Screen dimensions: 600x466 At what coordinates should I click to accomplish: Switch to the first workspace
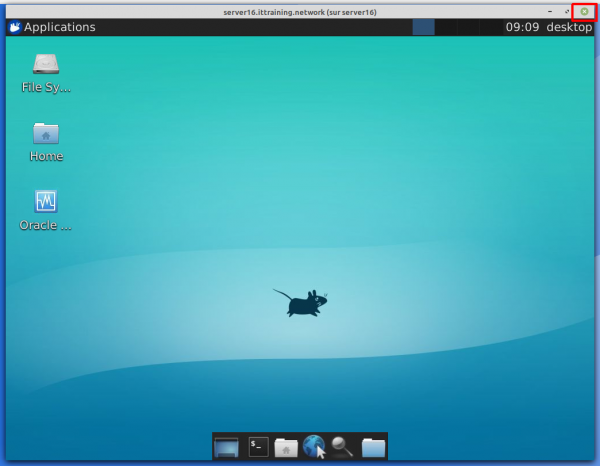(x=423, y=27)
